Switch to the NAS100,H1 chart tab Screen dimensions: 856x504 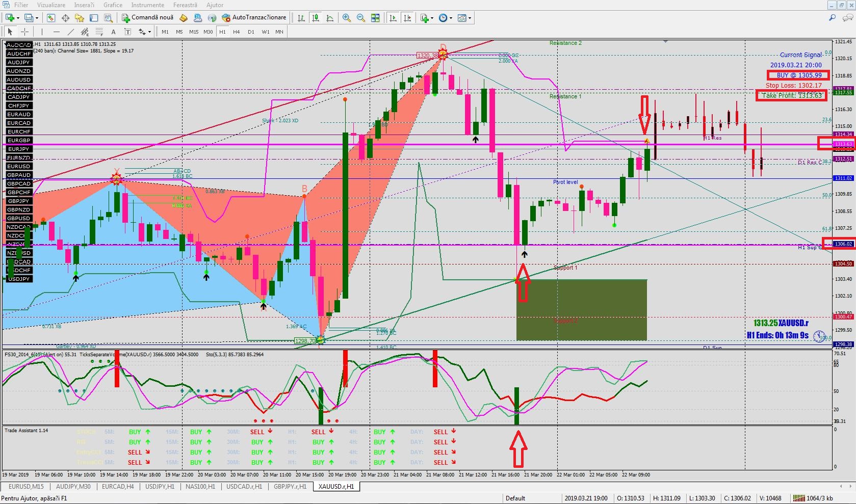(x=200, y=487)
